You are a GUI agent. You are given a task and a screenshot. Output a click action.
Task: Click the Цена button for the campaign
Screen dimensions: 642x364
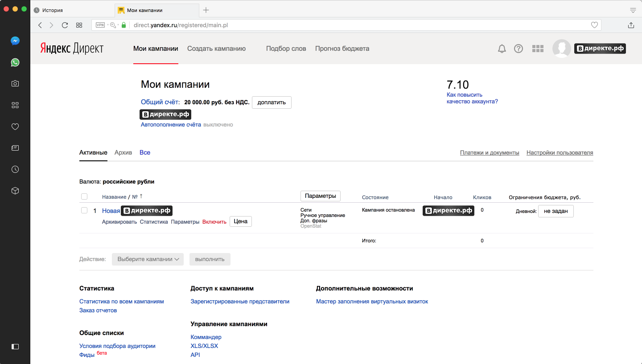[241, 221]
